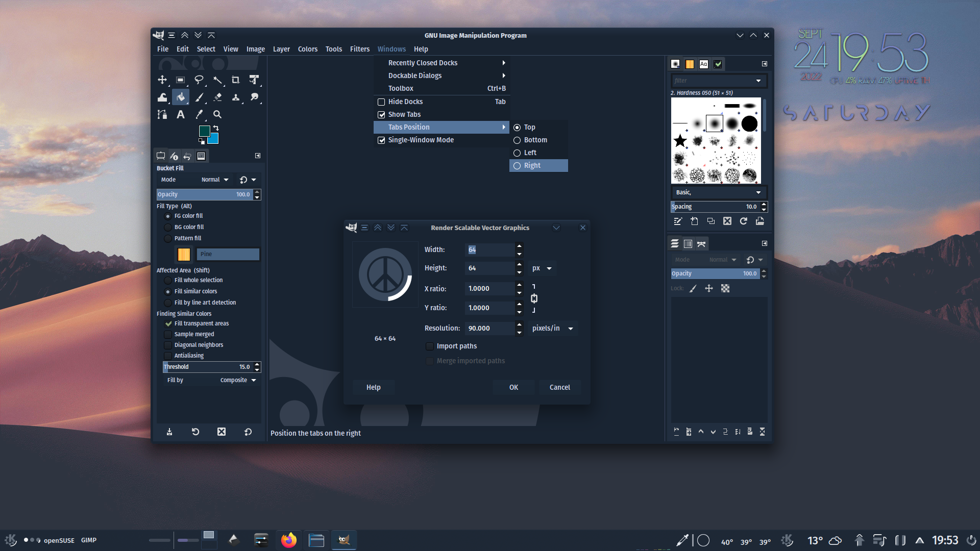Reset tool options to default values

click(248, 432)
